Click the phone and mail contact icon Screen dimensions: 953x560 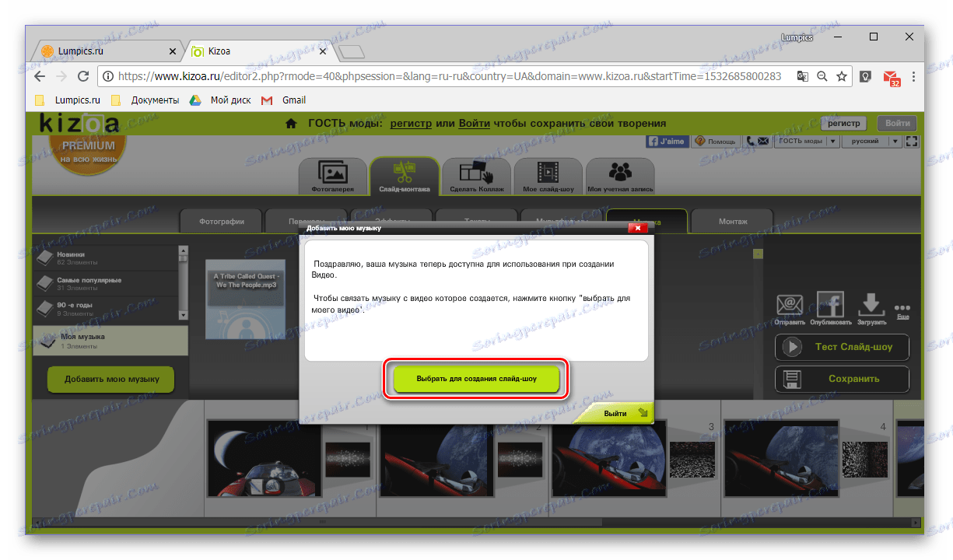pos(757,142)
